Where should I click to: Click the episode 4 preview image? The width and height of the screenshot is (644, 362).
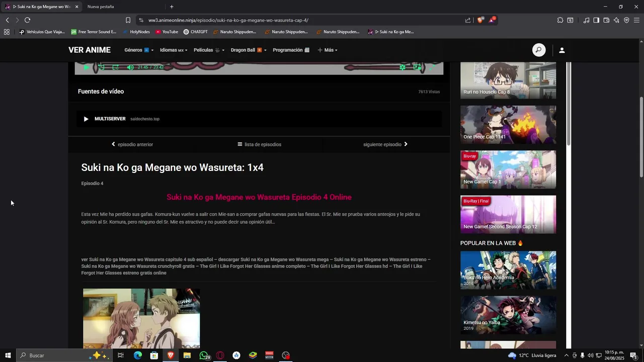coord(141,318)
